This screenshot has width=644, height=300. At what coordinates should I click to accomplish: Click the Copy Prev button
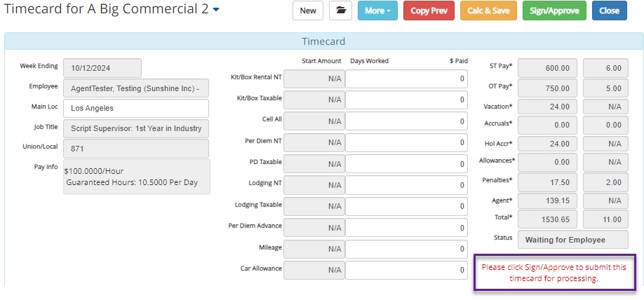click(429, 11)
